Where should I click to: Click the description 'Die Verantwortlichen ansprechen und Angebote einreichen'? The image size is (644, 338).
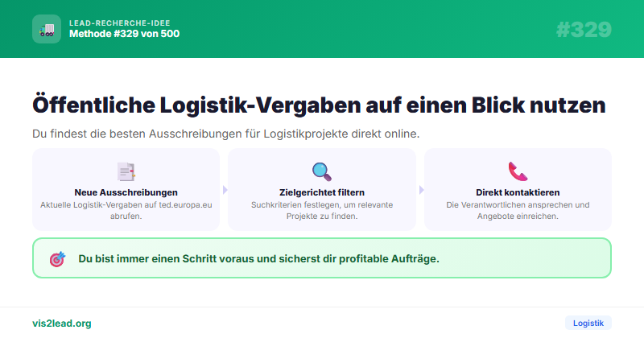pos(518,210)
